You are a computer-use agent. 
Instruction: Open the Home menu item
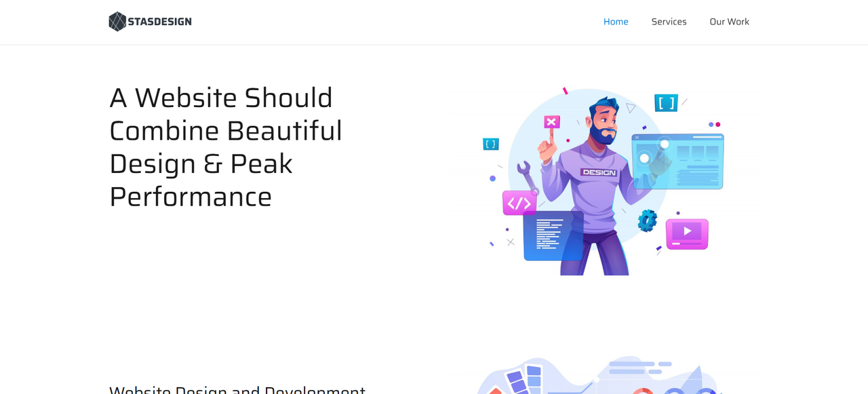click(616, 22)
